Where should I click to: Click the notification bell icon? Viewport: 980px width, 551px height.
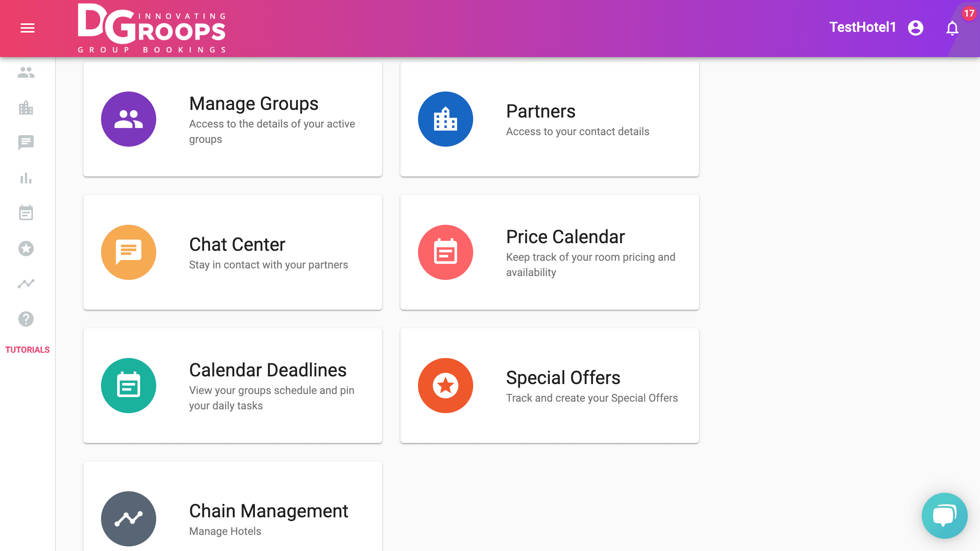(952, 28)
